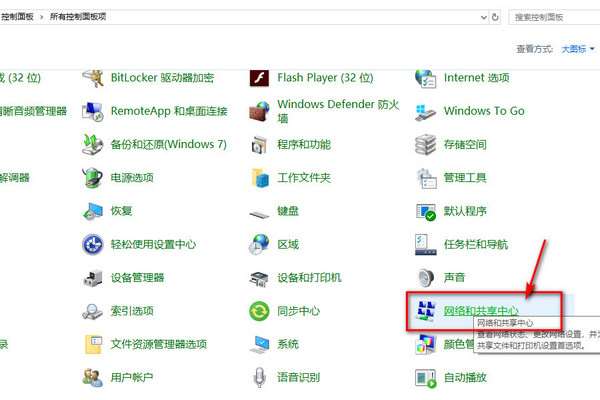
Task: Open the 用户帐户 link text
Action: pyautogui.click(x=132, y=377)
